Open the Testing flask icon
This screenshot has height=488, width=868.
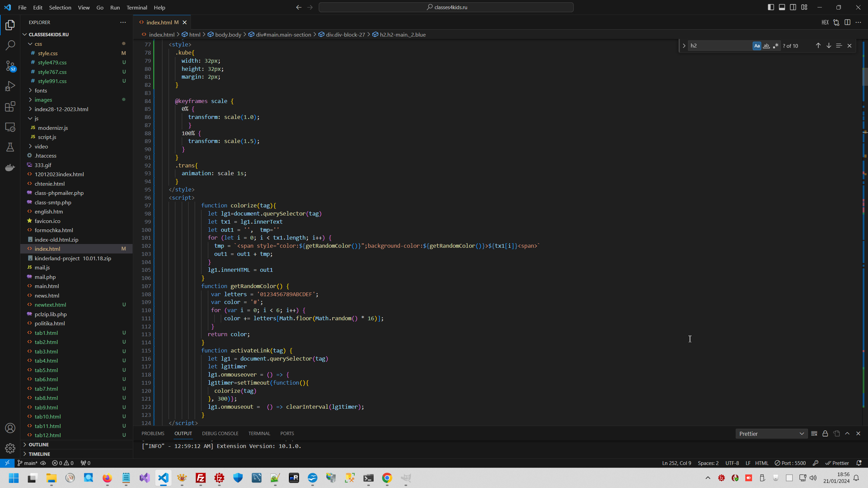pos(10,147)
